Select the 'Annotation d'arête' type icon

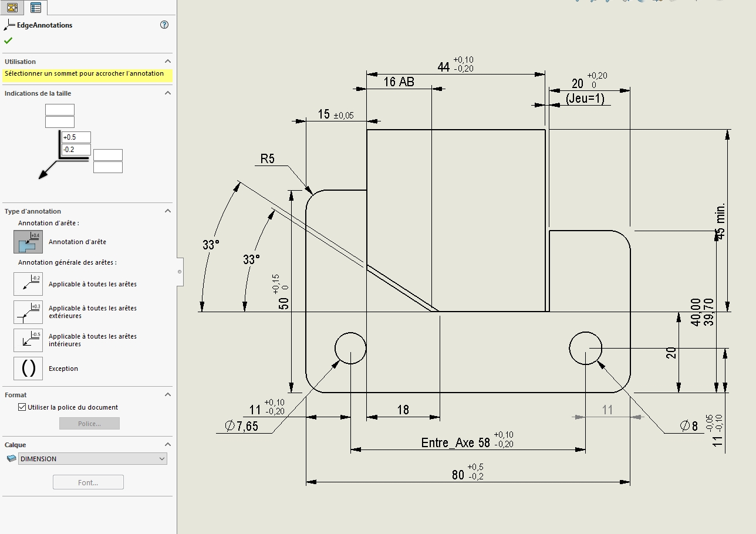tap(28, 242)
